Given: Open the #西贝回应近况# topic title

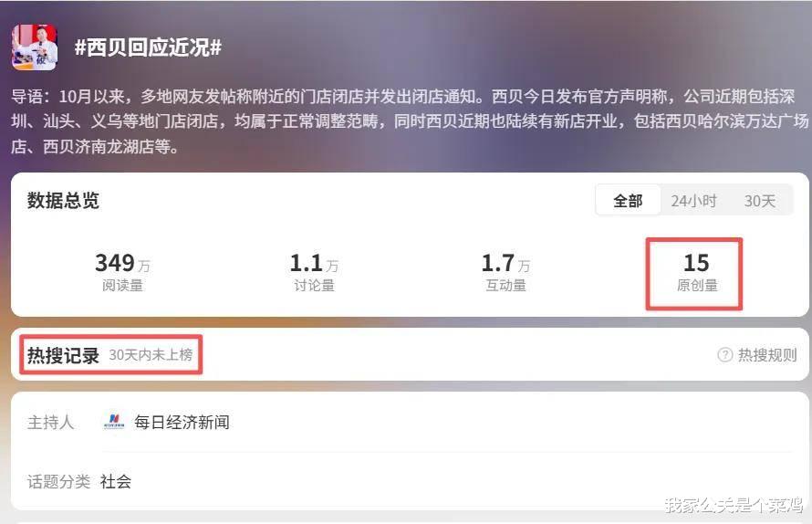Looking at the screenshot, I should pos(148,47).
